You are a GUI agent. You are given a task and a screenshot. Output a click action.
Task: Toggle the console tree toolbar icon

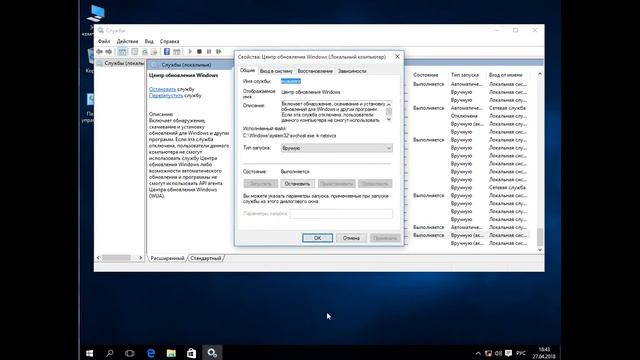click(122, 52)
